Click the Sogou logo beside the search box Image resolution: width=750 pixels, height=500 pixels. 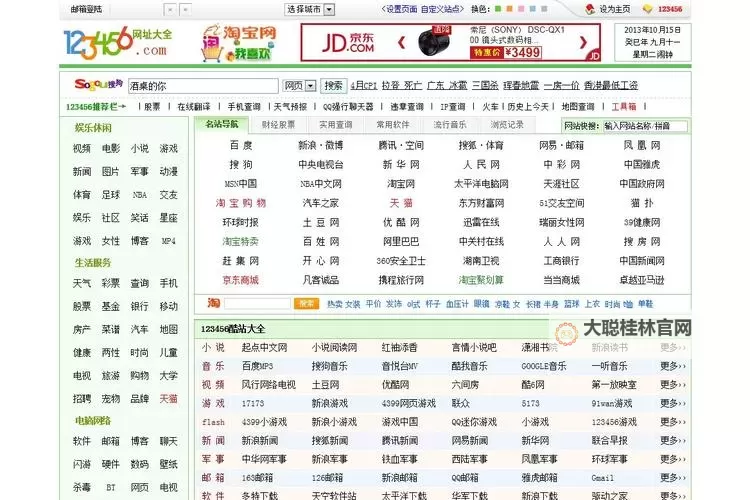pos(99,85)
